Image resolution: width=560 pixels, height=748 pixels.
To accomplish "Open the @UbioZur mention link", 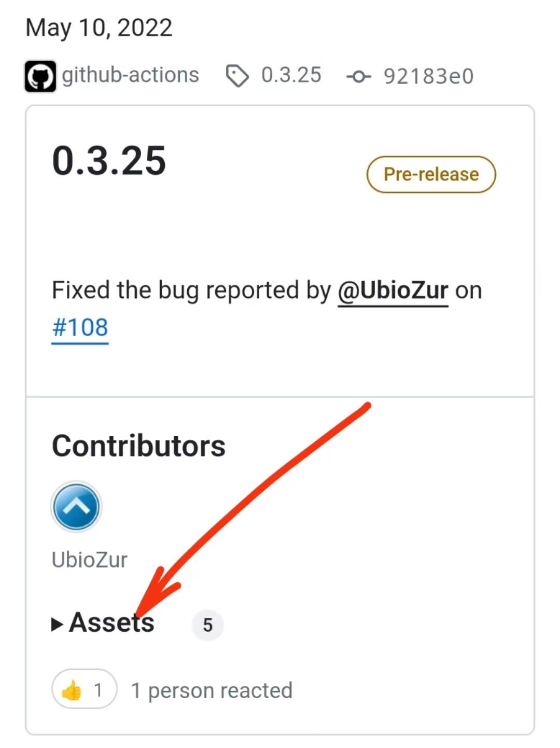I will coord(393,290).
